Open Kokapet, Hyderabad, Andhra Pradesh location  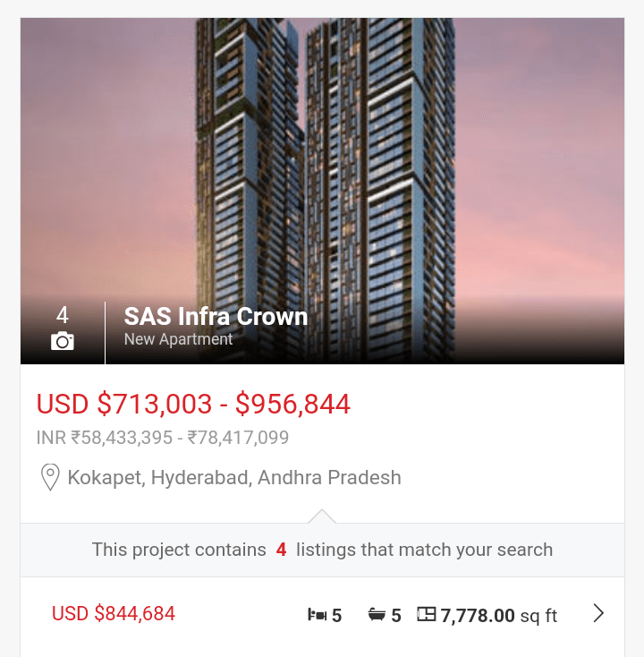[x=234, y=477]
